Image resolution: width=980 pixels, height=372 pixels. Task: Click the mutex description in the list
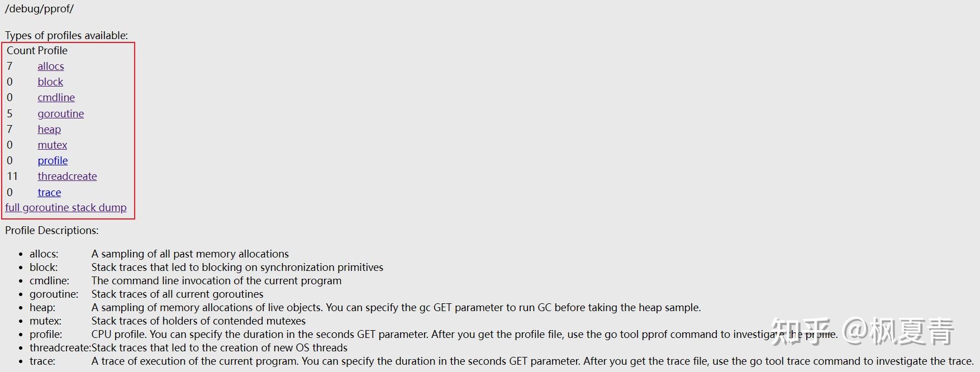click(x=198, y=321)
